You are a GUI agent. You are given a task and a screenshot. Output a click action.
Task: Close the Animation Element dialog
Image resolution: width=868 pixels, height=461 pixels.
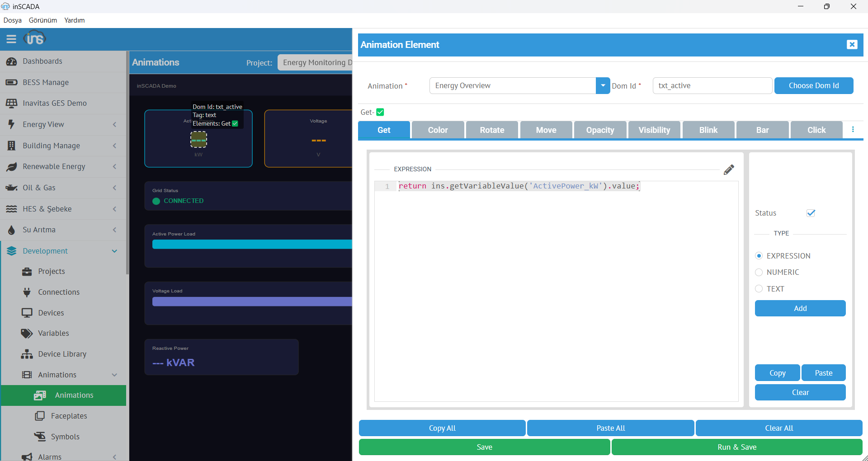(852, 45)
